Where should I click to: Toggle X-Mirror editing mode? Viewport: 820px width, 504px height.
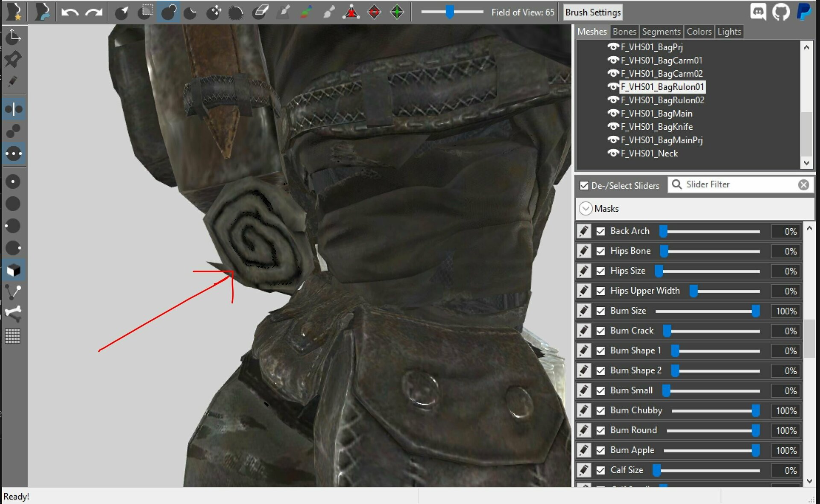pos(14,109)
